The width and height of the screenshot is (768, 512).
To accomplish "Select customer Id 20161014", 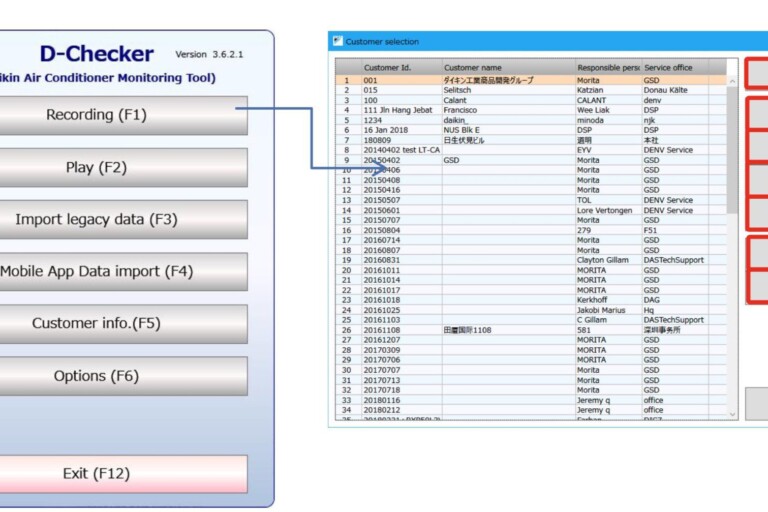I will pos(531,280).
